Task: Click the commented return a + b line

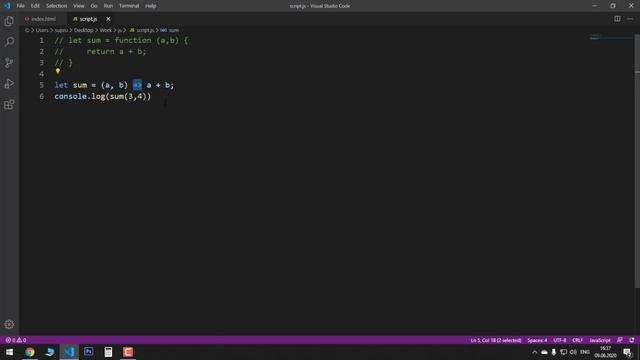Action: coord(100,51)
